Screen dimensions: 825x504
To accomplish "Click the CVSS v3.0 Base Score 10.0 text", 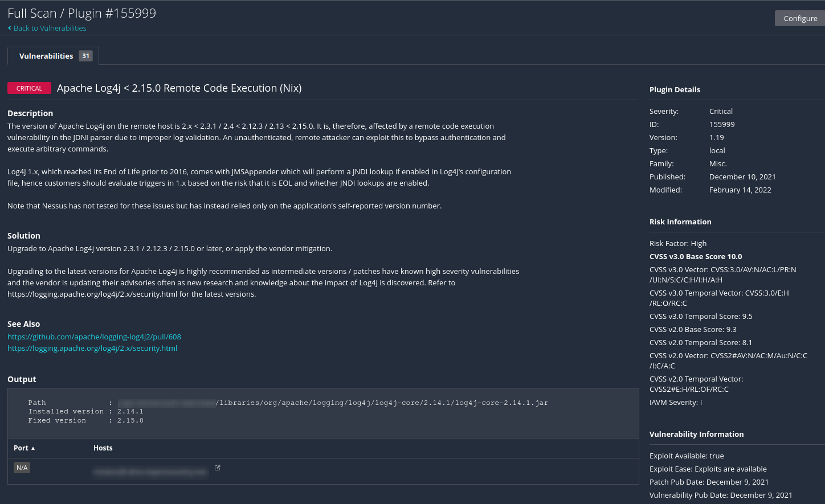I will pyautogui.click(x=696, y=256).
